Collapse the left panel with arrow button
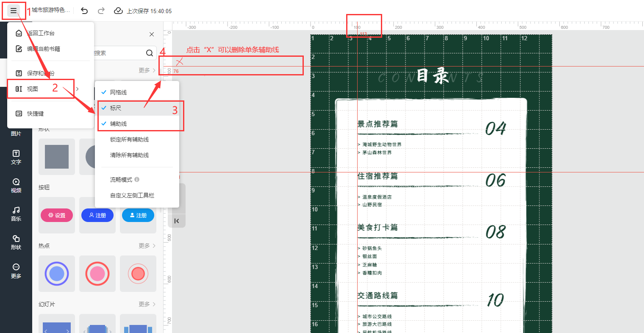Image resolution: width=644 pixels, height=333 pixels. coord(177,221)
